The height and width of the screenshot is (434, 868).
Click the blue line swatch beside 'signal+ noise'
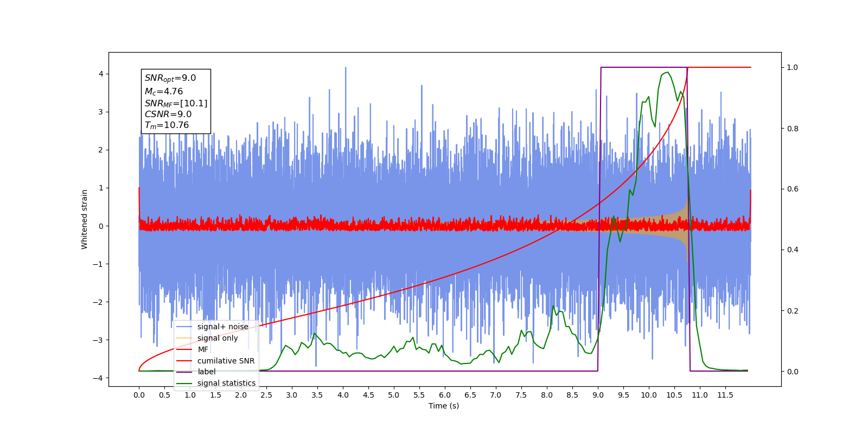coord(184,327)
